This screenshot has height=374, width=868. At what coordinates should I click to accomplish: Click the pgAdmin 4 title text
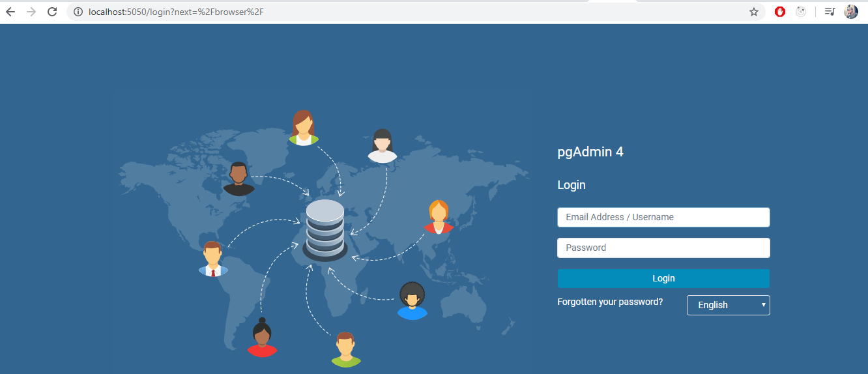tap(590, 152)
